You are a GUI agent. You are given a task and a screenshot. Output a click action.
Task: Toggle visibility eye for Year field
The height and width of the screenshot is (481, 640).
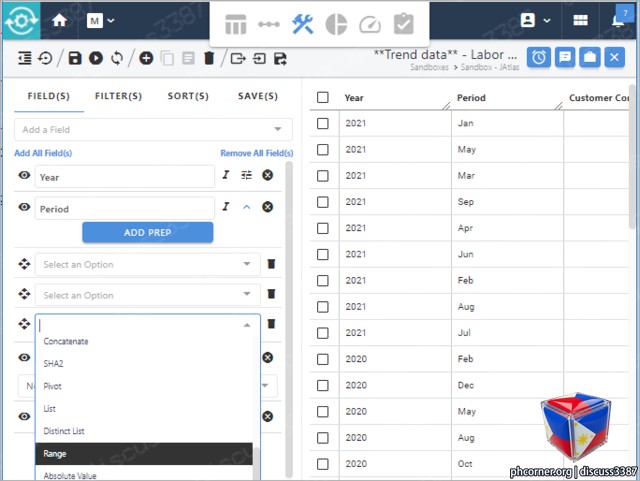click(x=24, y=175)
